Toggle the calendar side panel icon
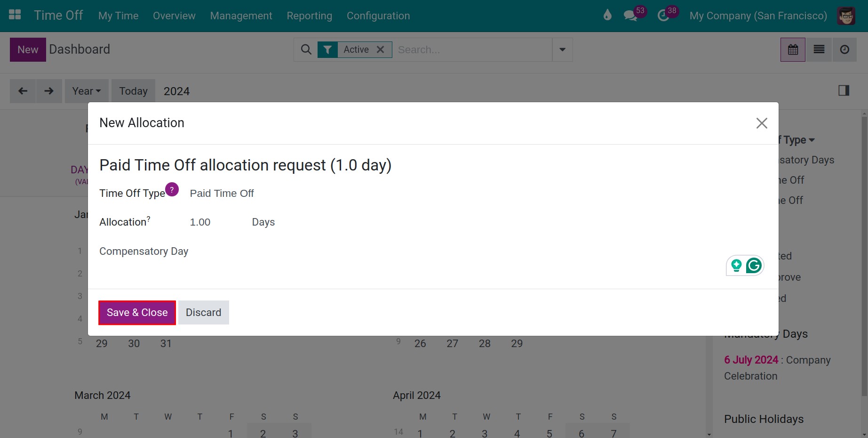 click(844, 90)
